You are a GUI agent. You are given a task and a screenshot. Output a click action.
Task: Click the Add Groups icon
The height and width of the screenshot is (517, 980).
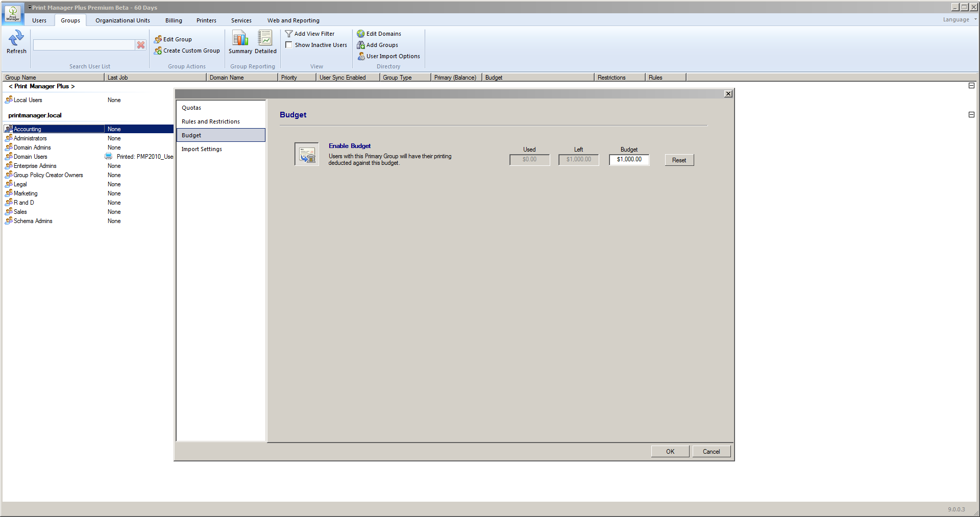click(361, 45)
